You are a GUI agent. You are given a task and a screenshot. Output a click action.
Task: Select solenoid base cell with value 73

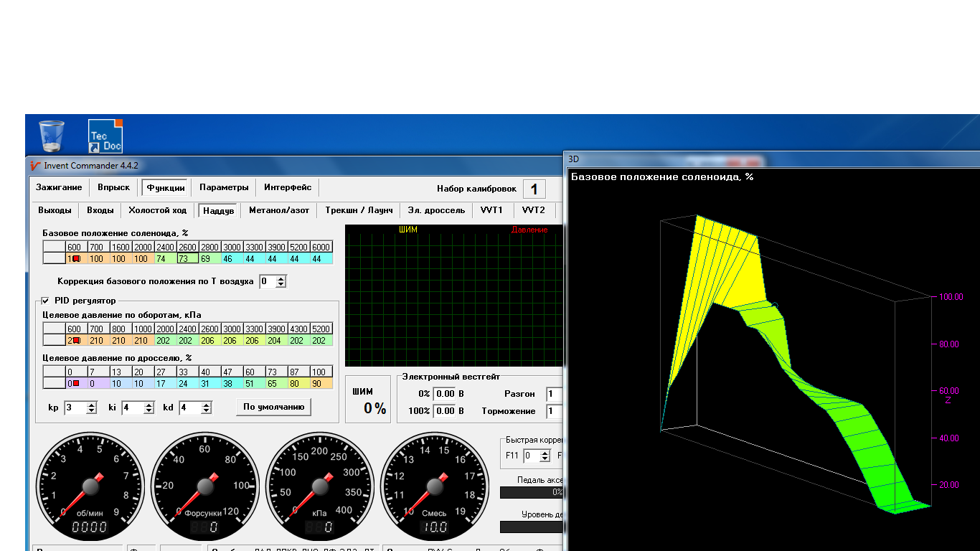tap(187, 258)
